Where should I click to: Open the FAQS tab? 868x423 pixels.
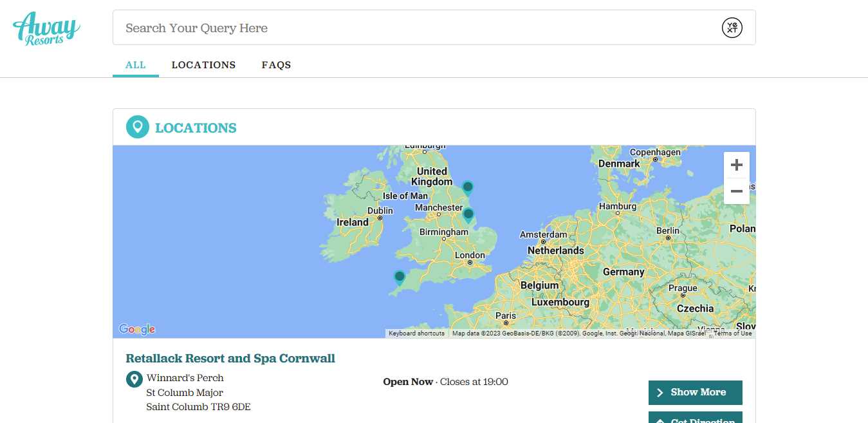(277, 65)
